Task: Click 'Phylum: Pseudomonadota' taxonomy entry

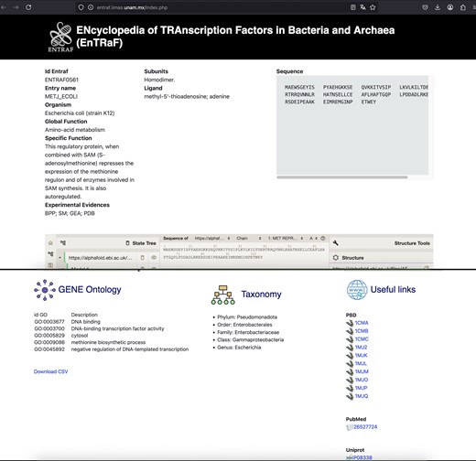Action: tap(247, 317)
